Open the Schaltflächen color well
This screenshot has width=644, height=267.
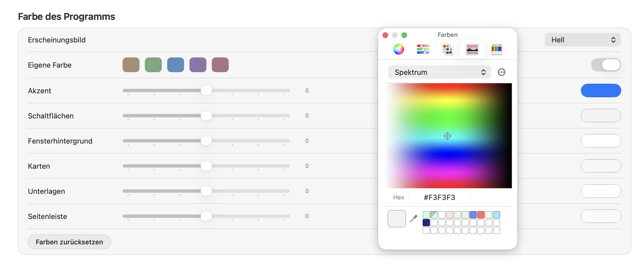(601, 115)
